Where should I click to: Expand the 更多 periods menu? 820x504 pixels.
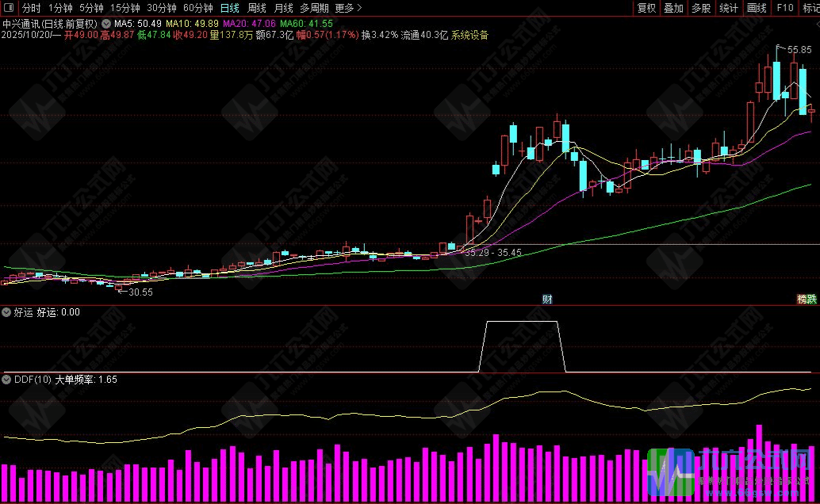348,8
